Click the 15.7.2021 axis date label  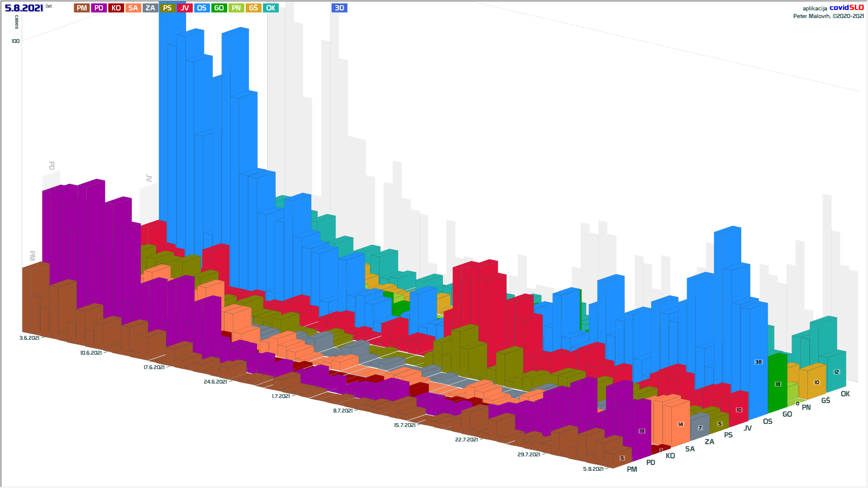(x=404, y=425)
